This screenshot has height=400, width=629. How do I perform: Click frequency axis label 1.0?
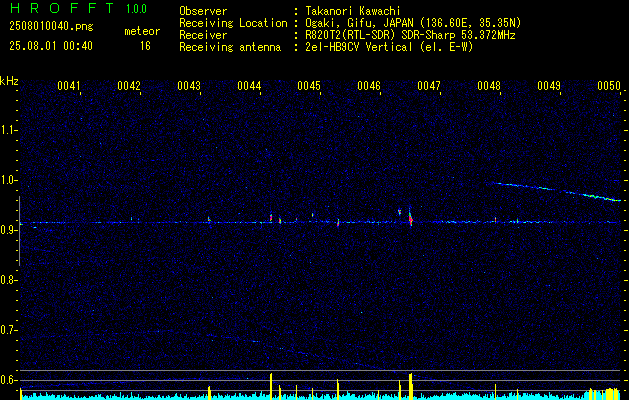[7, 180]
